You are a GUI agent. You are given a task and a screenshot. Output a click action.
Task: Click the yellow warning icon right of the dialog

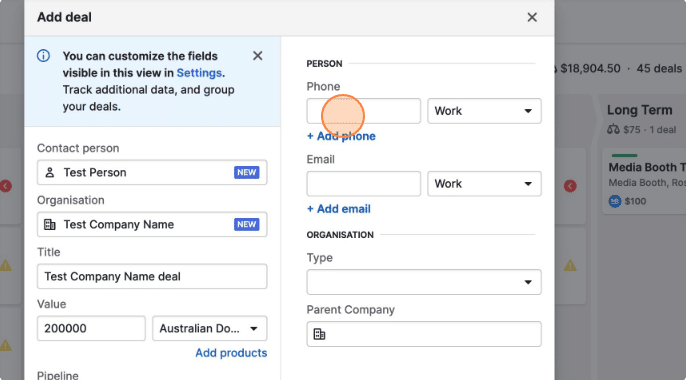[x=570, y=265]
